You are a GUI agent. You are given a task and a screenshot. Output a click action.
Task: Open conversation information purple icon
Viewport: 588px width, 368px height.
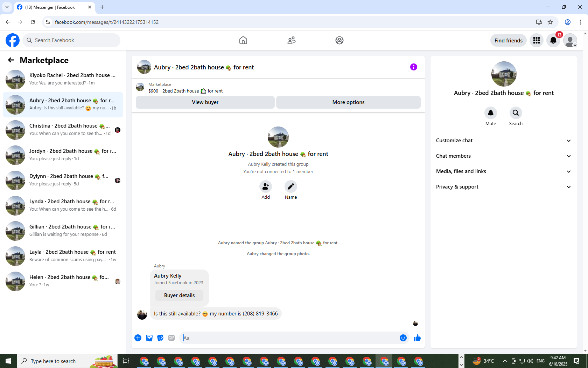[x=414, y=67]
